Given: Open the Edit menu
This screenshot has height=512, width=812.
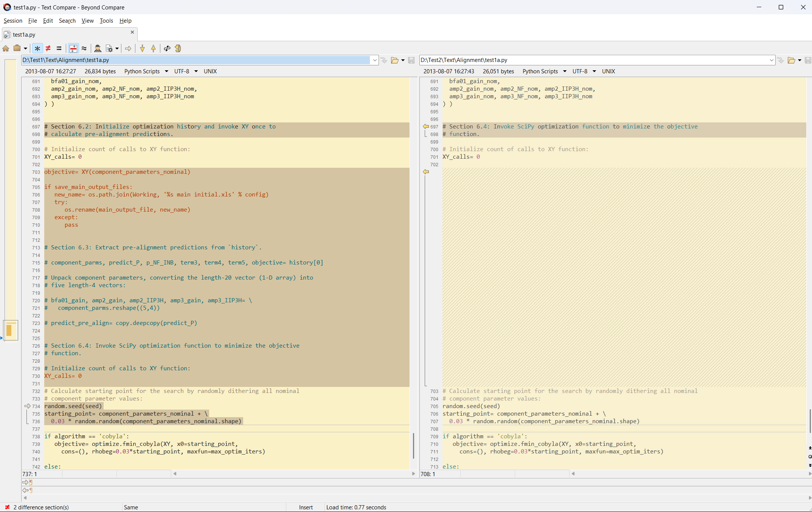Looking at the screenshot, I should [x=48, y=21].
